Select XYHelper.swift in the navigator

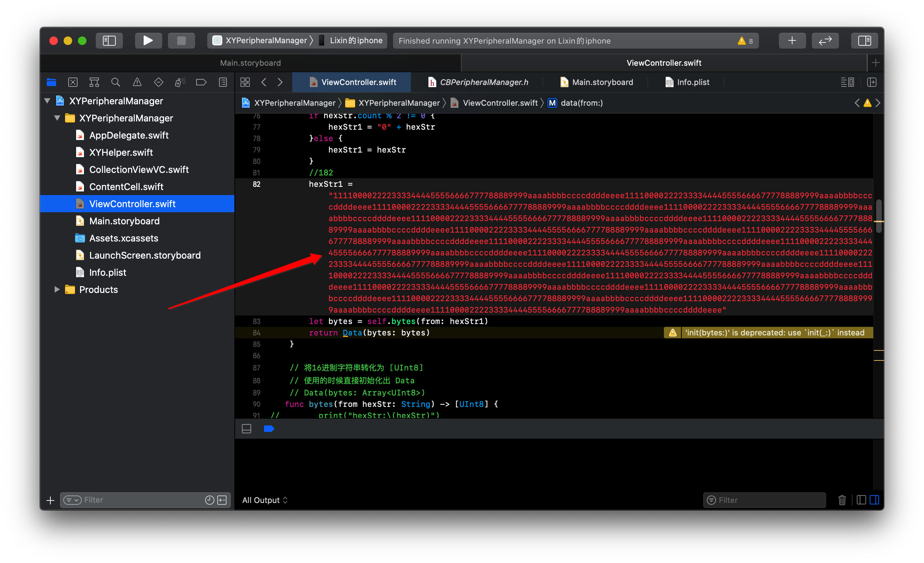click(x=121, y=152)
